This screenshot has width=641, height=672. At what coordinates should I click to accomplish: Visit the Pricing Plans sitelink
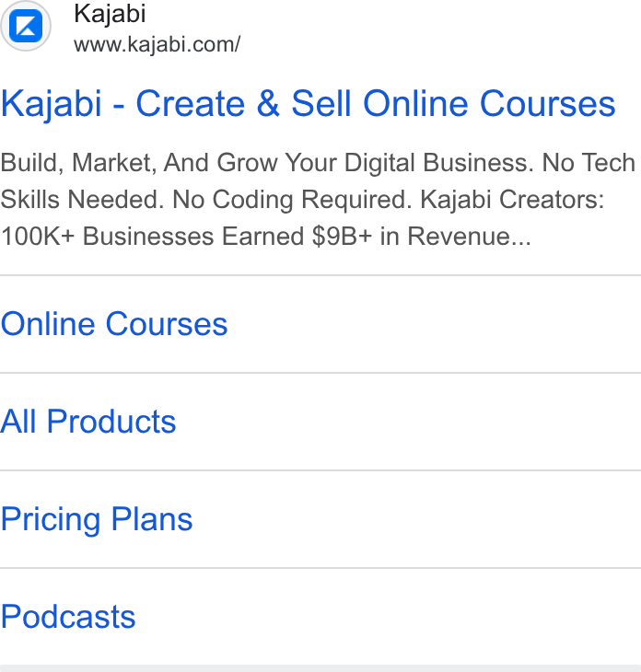(x=97, y=519)
